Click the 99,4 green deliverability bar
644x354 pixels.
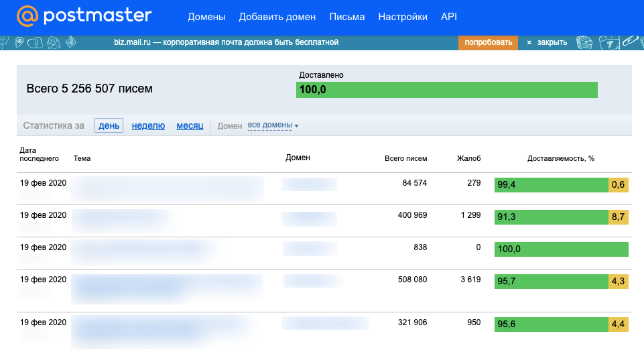(x=551, y=185)
